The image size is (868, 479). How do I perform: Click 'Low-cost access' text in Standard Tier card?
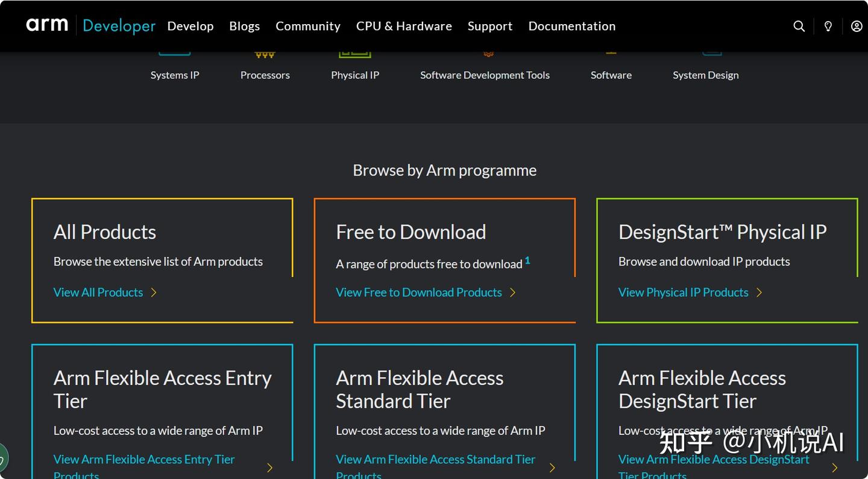click(x=441, y=430)
